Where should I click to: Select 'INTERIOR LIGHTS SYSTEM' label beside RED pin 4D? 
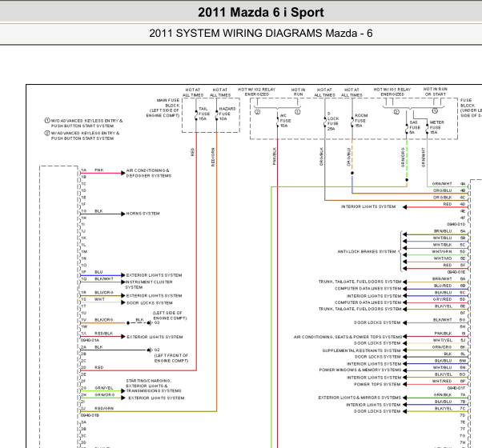[368, 206]
